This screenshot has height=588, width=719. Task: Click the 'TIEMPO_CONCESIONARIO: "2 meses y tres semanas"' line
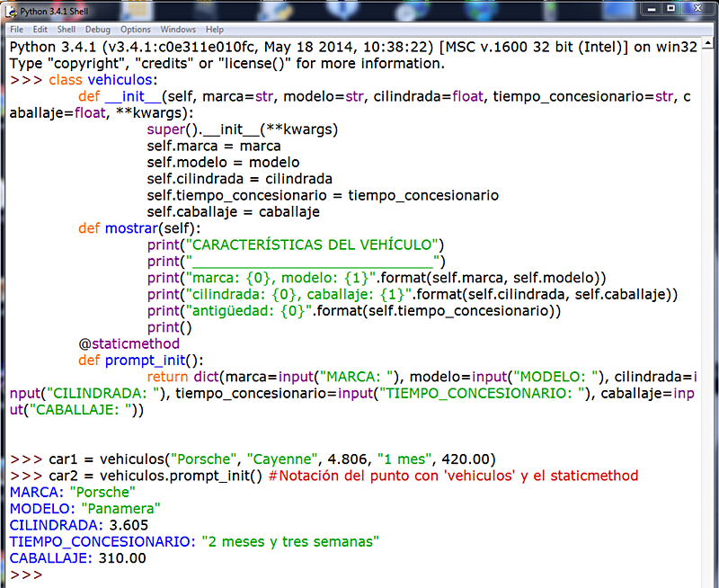194,541
